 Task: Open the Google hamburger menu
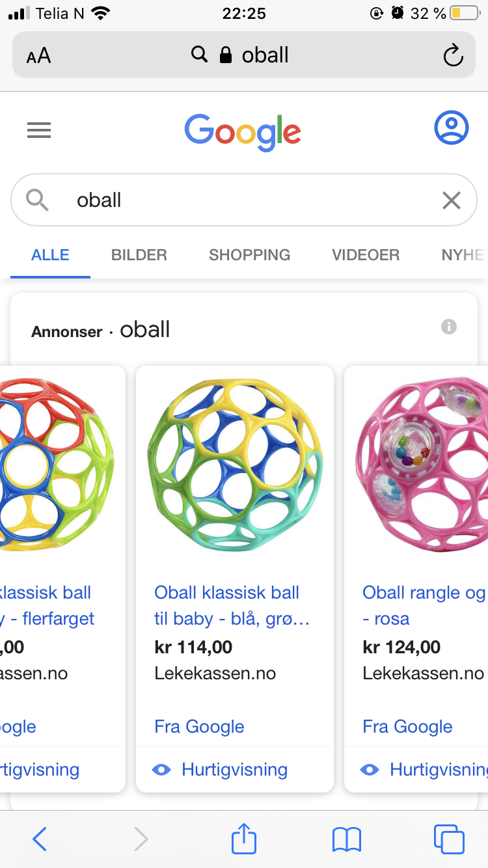(x=39, y=131)
